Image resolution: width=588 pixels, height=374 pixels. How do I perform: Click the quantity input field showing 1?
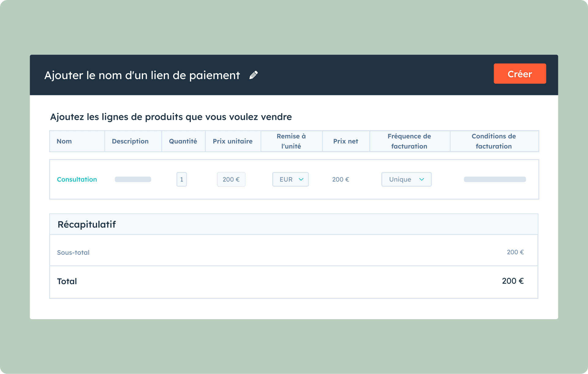point(182,179)
